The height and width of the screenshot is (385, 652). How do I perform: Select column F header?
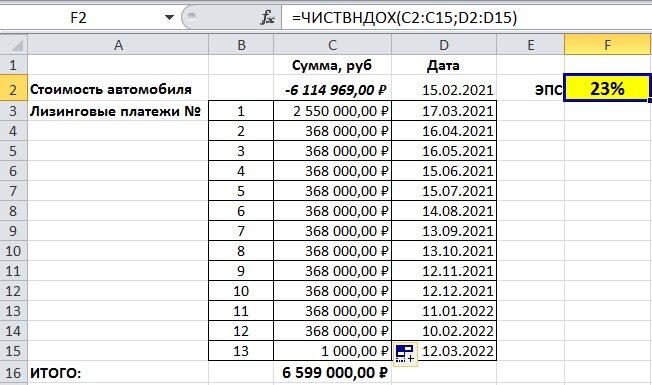(x=608, y=44)
